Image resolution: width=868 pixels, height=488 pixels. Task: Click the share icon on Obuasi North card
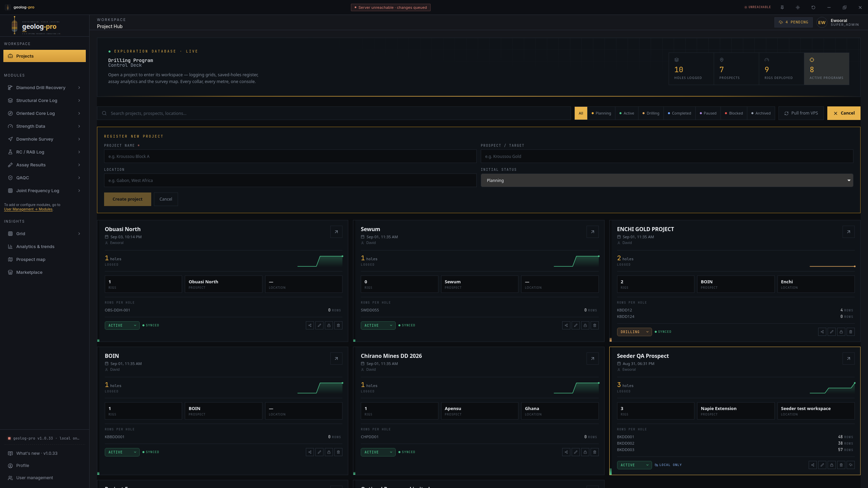pos(310,325)
